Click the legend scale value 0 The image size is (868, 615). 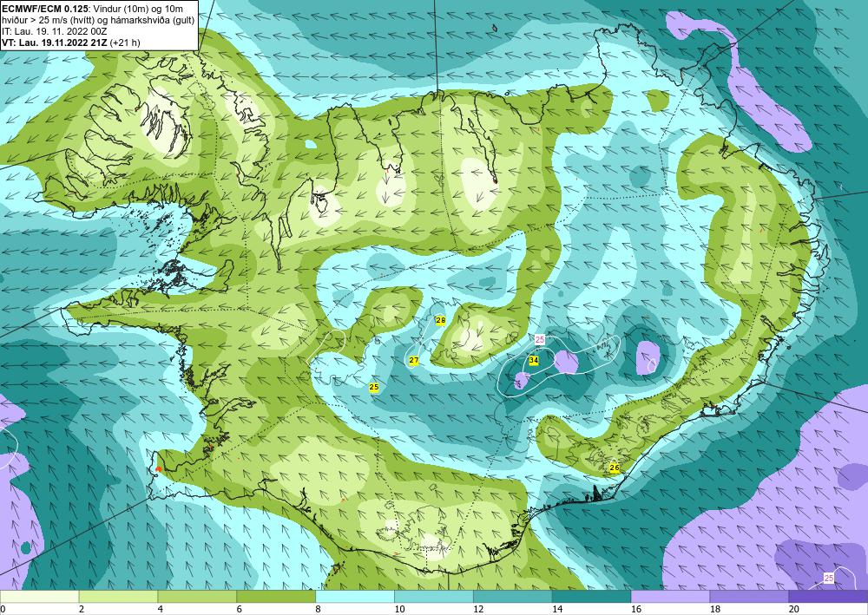pyautogui.click(x=3, y=609)
